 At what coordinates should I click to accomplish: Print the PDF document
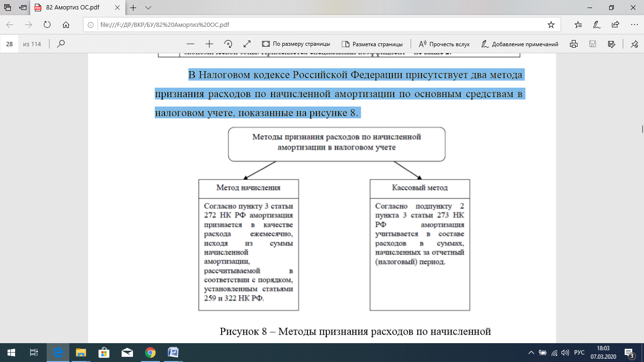coord(574,44)
